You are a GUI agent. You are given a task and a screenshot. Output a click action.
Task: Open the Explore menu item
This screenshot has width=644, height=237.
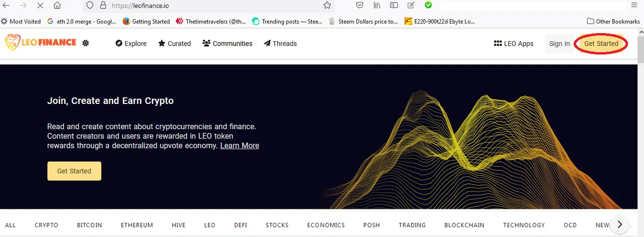pos(131,43)
